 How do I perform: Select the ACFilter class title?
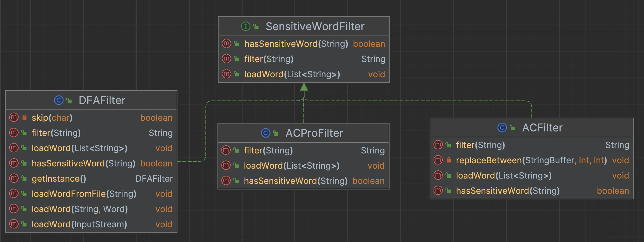[x=542, y=127]
